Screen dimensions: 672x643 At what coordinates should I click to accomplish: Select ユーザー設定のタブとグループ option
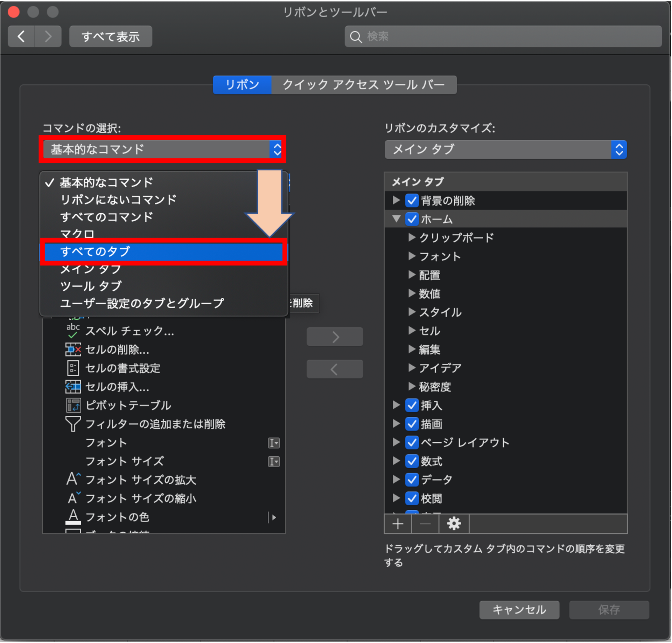164,304
